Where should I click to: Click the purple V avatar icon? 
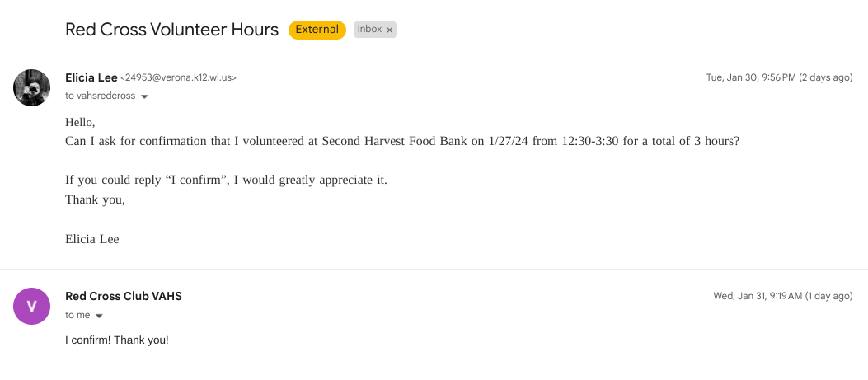(x=32, y=306)
